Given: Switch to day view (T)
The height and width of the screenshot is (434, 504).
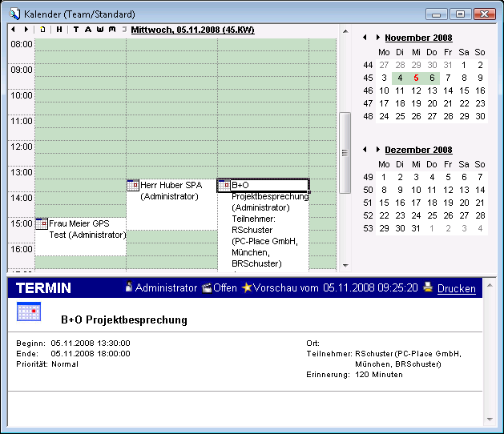Looking at the screenshot, I should [76, 30].
